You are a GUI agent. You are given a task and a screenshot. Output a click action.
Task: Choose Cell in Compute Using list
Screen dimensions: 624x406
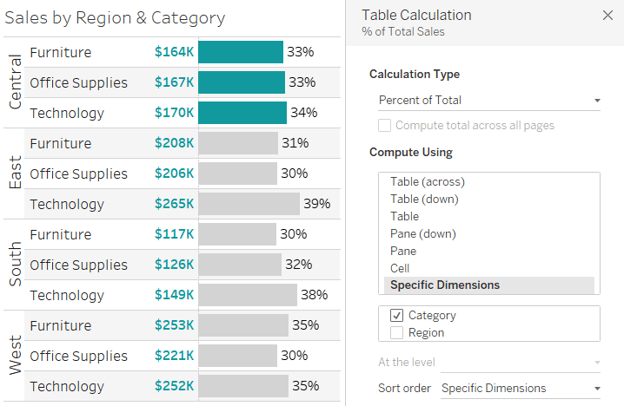pyautogui.click(x=400, y=268)
